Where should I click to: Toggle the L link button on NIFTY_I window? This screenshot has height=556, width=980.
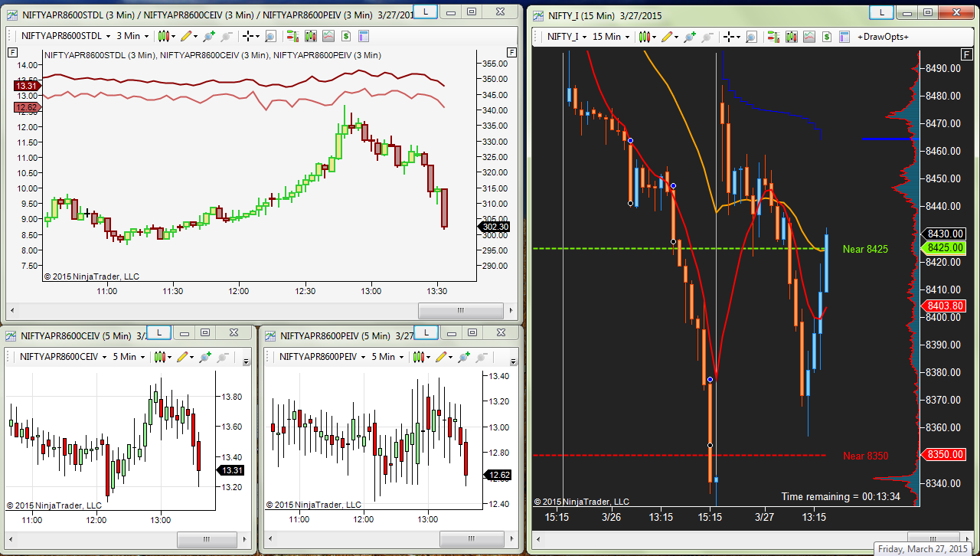(x=882, y=12)
